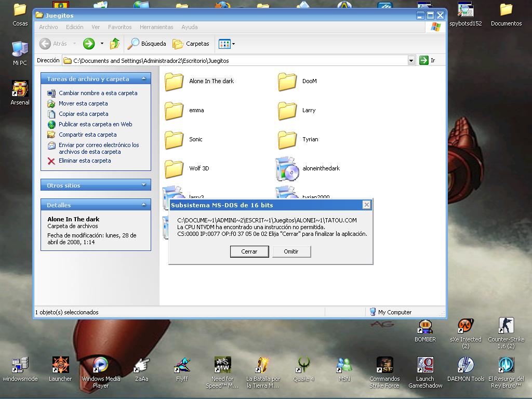Click Publicar esta carpeta en Web

(96, 124)
